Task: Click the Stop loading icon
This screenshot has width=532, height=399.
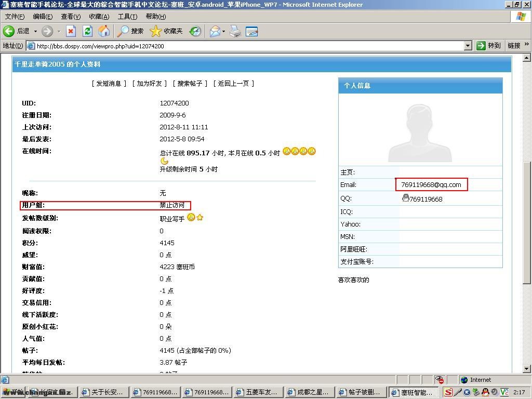Action: (71, 31)
